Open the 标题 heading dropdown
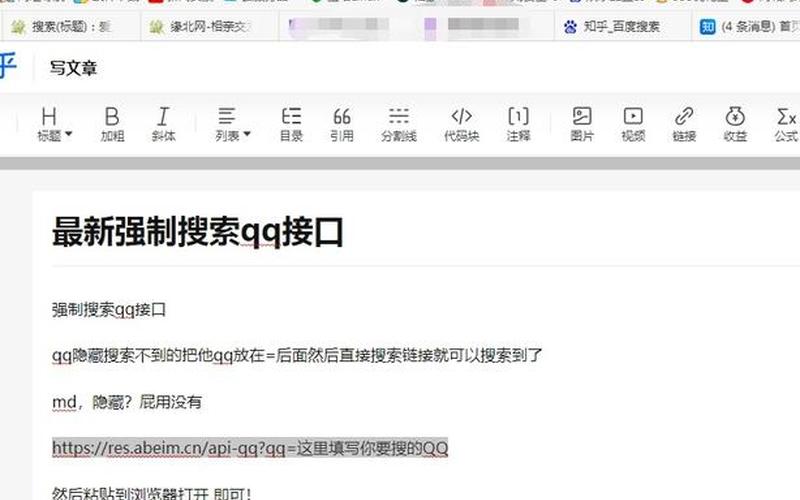The height and width of the screenshot is (500, 800). point(54,124)
